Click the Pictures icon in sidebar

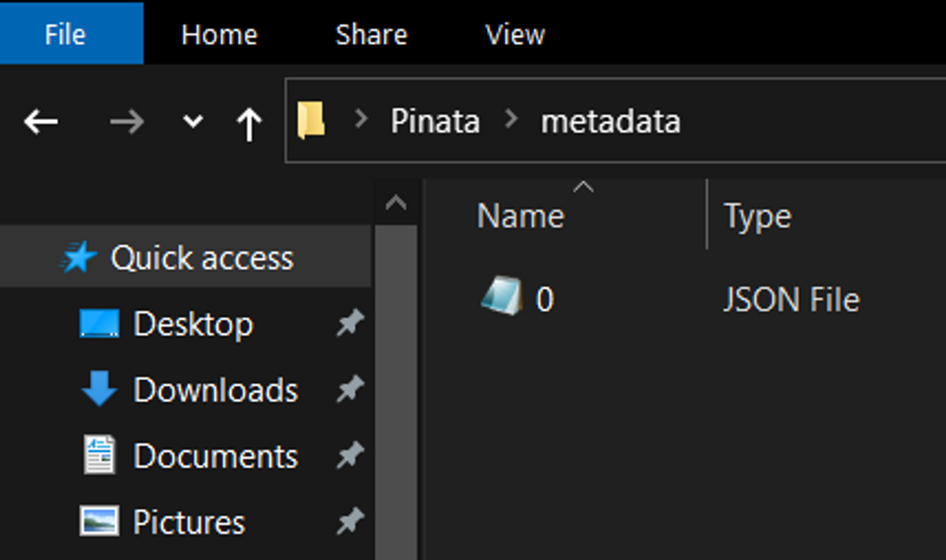click(x=99, y=521)
